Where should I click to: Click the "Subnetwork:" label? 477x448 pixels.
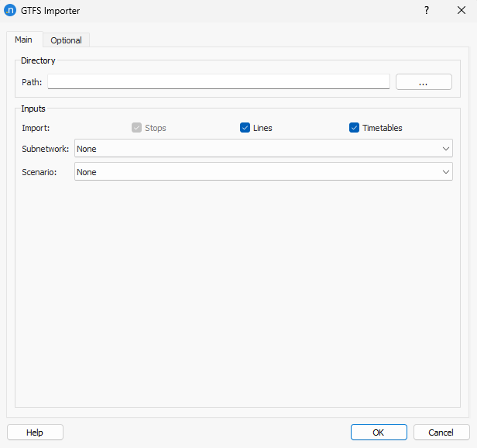pos(46,149)
